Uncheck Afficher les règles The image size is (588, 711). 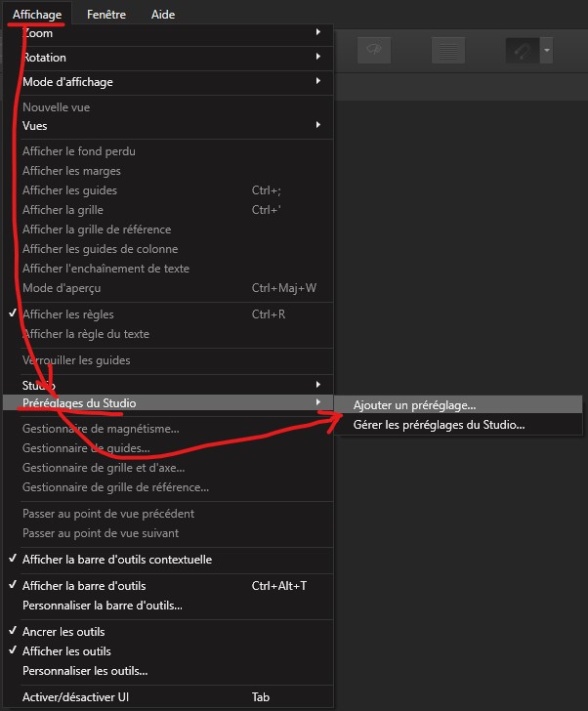[169, 314]
